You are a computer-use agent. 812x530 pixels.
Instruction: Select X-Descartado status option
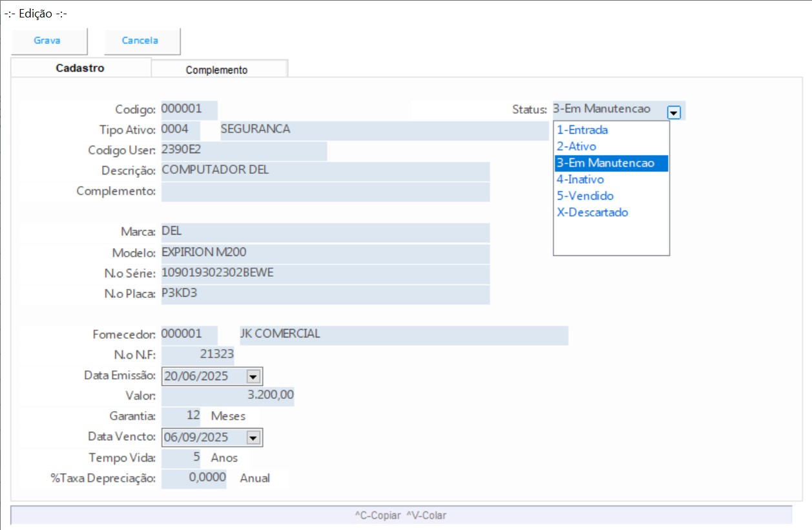pos(592,213)
